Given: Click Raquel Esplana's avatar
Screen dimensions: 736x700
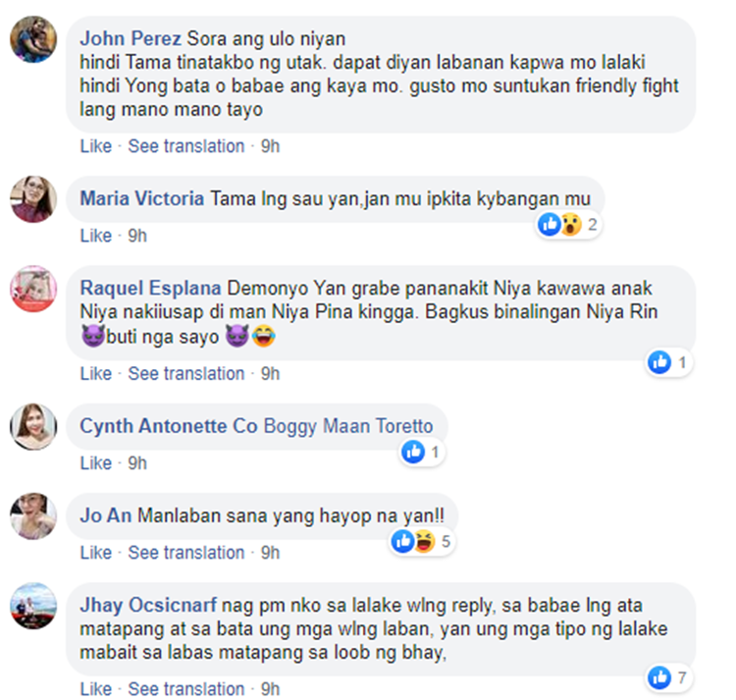Looking at the screenshot, I should pyautogui.click(x=33, y=289).
